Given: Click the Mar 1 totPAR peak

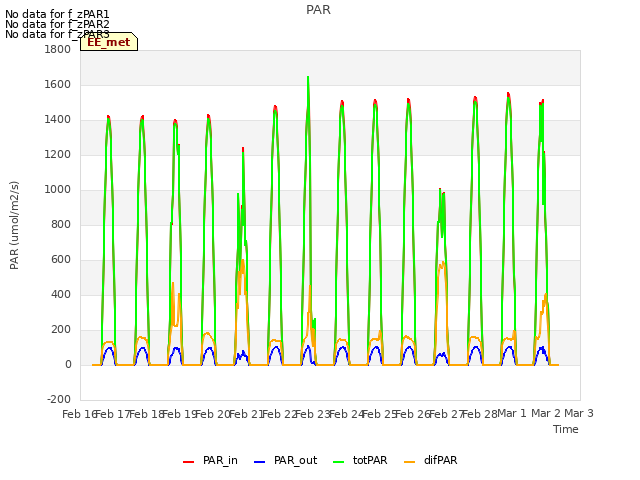Looking at the screenshot, I should point(509,98).
